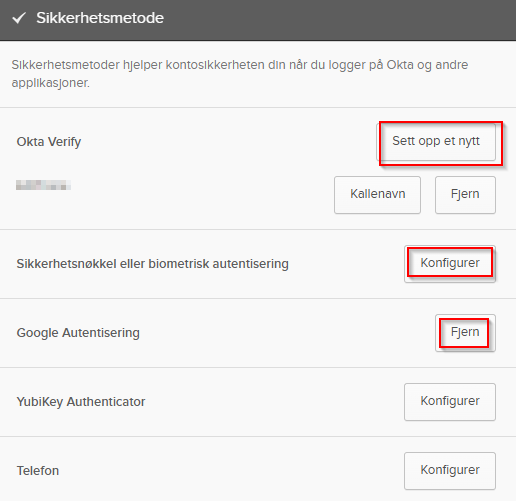Open Kallenavn for the Okta Verify device

tap(377, 195)
